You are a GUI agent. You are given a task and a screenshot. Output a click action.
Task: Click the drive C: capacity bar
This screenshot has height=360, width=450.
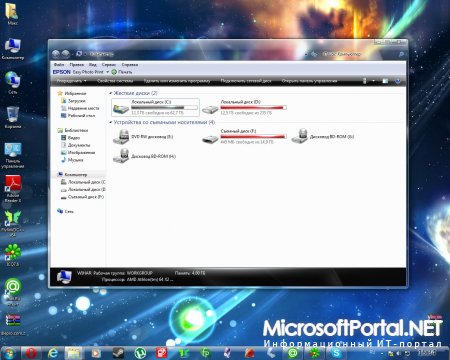[164, 107]
